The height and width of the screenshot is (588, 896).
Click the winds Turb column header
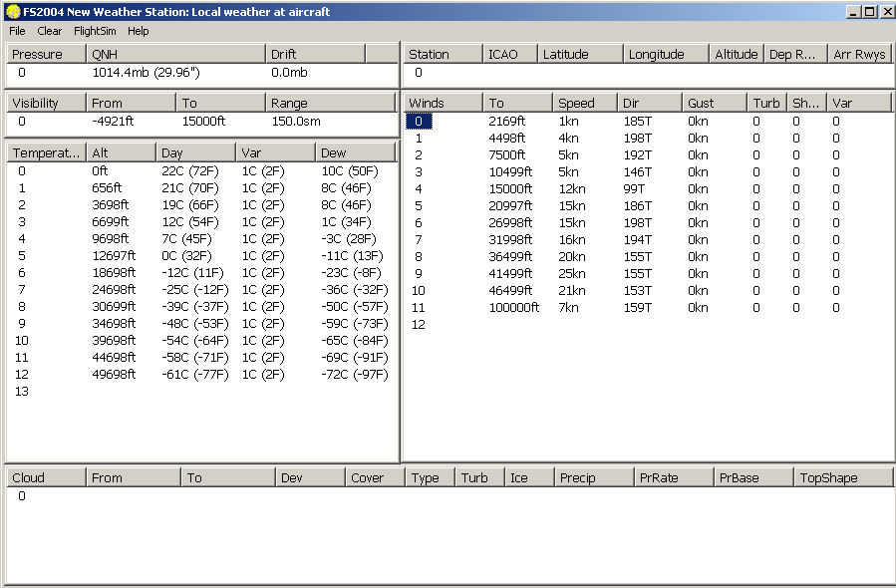pyautogui.click(x=766, y=103)
